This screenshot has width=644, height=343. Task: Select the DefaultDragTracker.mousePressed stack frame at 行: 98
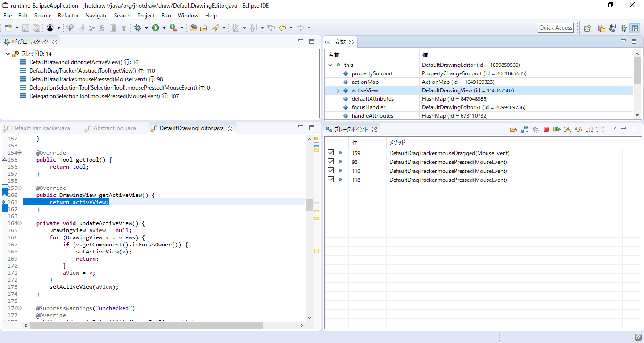(96, 79)
